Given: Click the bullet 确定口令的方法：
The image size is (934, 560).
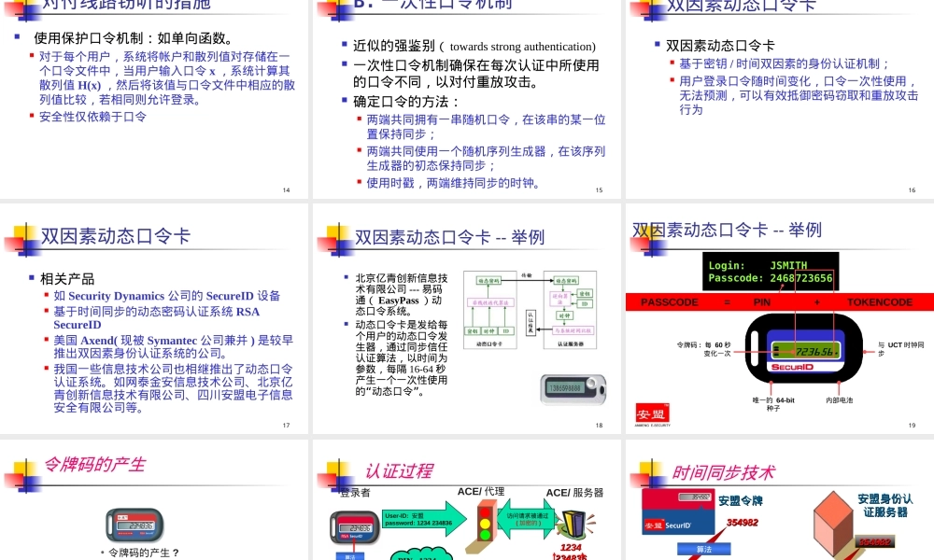Looking at the screenshot, I should coord(407,102).
